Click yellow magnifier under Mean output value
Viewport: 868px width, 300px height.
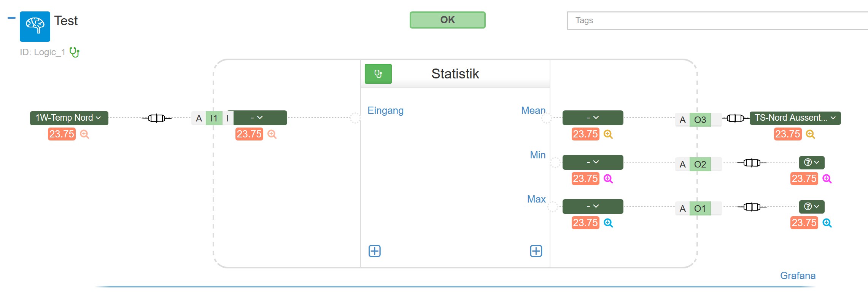click(x=608, y=134)
